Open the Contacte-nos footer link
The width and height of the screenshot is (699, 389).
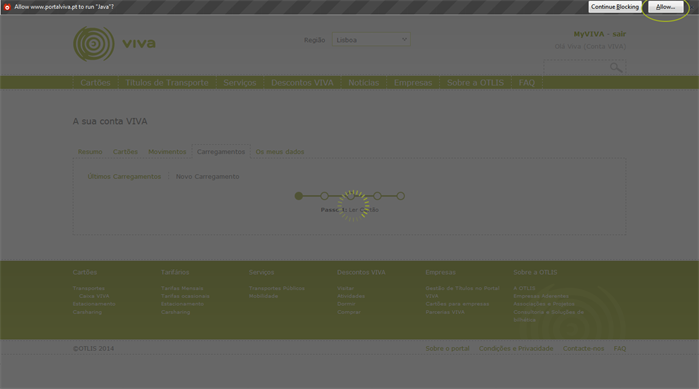584,348
